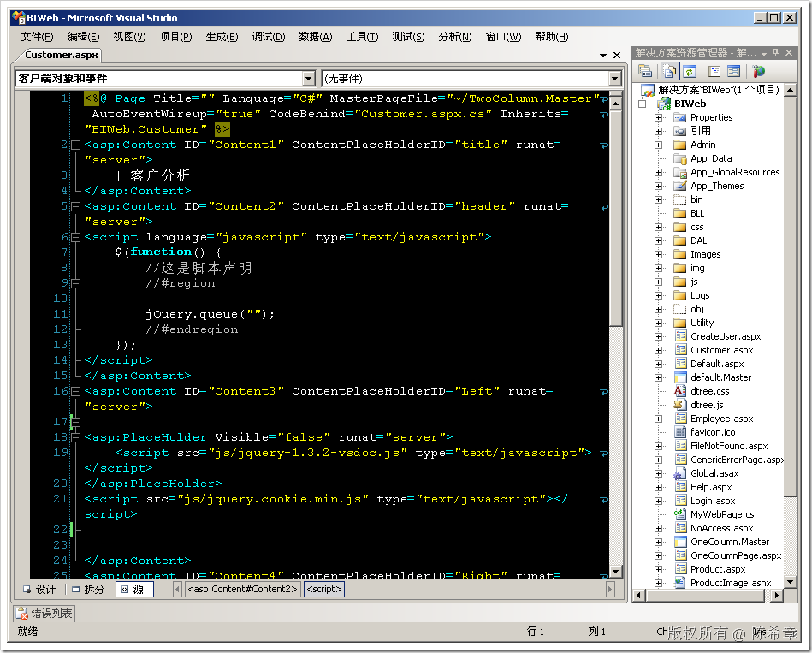Screen dimensions: 812x653
Task: Collapse asp:Content block at line 2
Action: (x=75, y=145)
